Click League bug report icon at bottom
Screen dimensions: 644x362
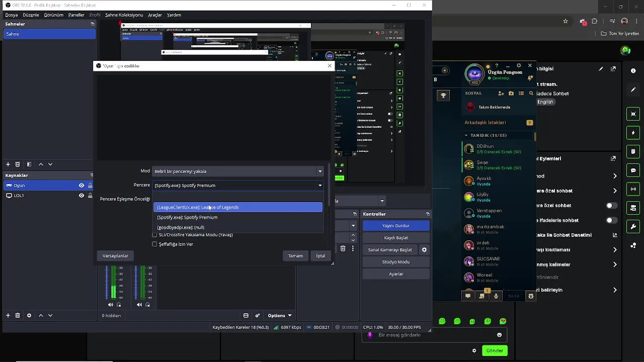coord(531,296)
